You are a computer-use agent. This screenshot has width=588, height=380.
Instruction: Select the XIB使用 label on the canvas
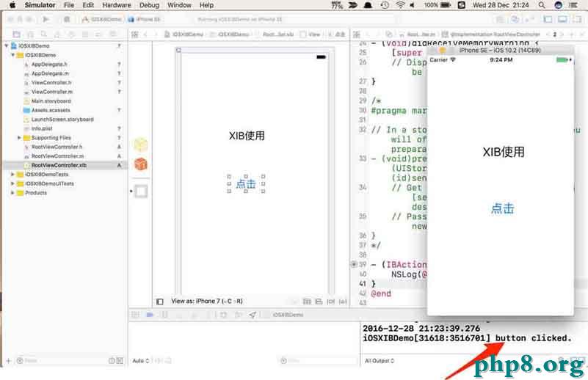tap(247, 136)
